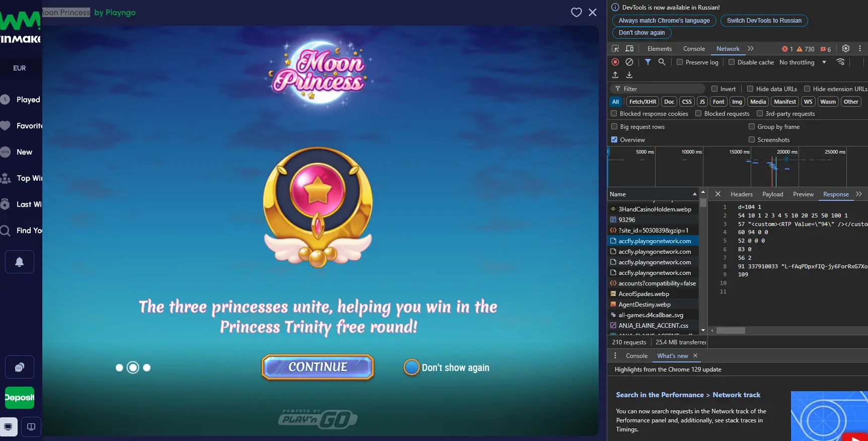Open the live chat support icon
This screenshot has height=441, width=868.
[x=19, y=367]
